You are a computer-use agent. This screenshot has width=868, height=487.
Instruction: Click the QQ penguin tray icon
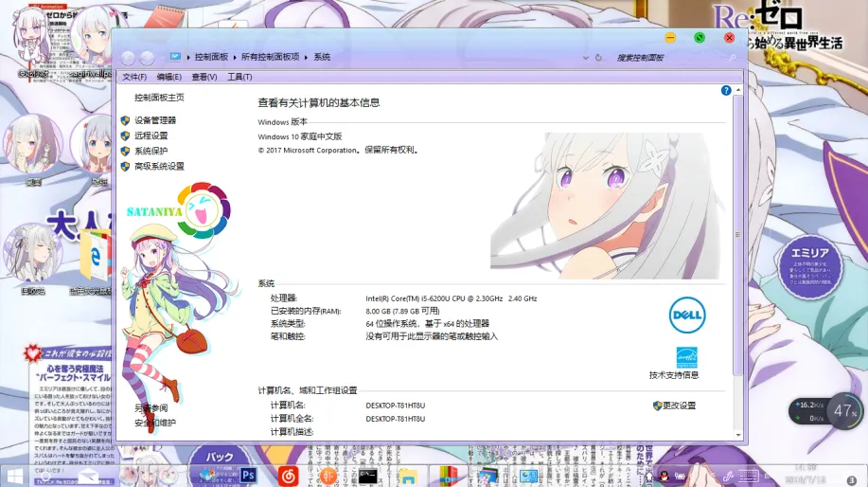click(664, 476)
